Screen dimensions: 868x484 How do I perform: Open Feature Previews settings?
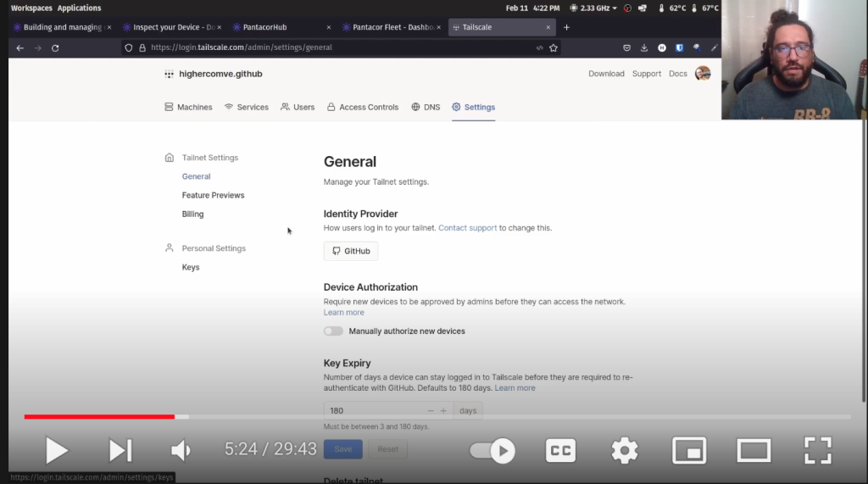(213, 196)
